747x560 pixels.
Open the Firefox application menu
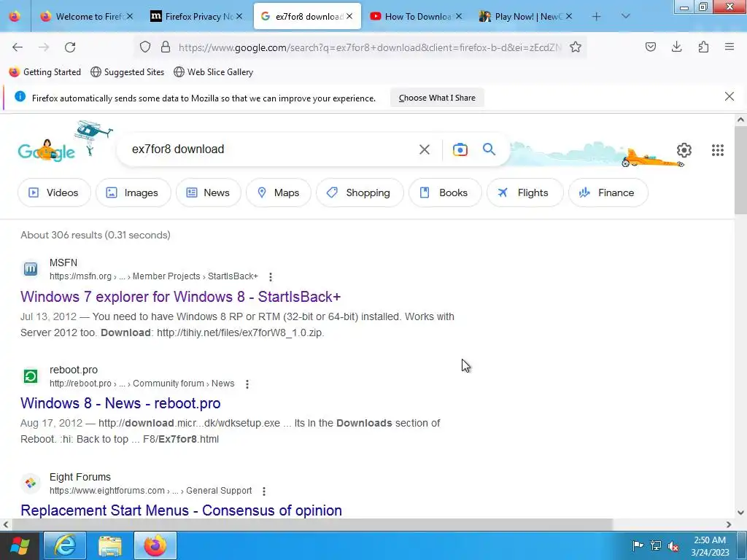(x=729, y=47)
